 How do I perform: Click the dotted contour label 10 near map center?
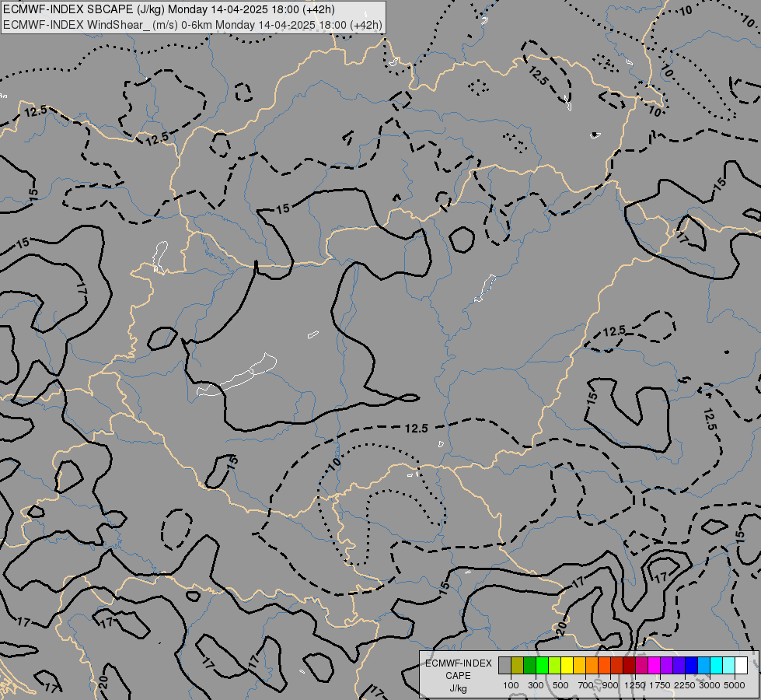click(x=335, y=464)
